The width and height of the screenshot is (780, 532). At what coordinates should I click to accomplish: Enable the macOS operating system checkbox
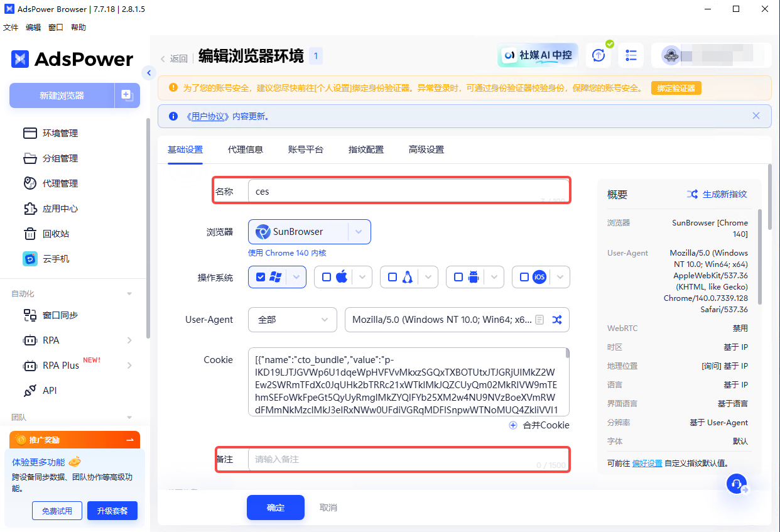pos(327,277)
